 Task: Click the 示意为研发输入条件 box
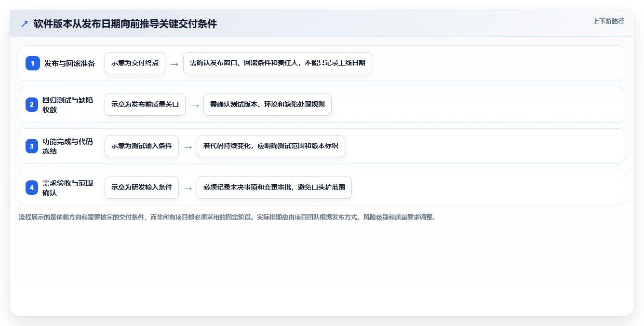142,188
